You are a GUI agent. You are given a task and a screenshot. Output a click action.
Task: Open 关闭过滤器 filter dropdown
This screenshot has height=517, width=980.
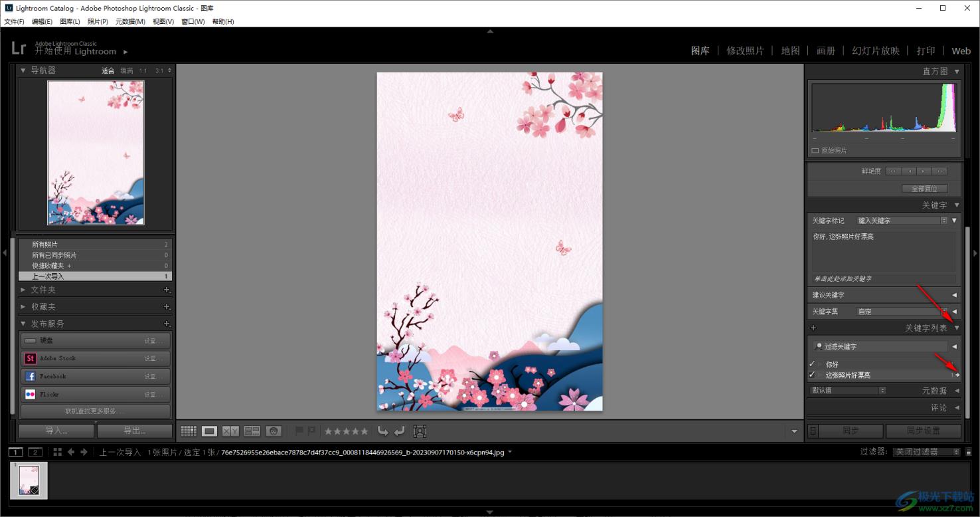tap(926, 452)
